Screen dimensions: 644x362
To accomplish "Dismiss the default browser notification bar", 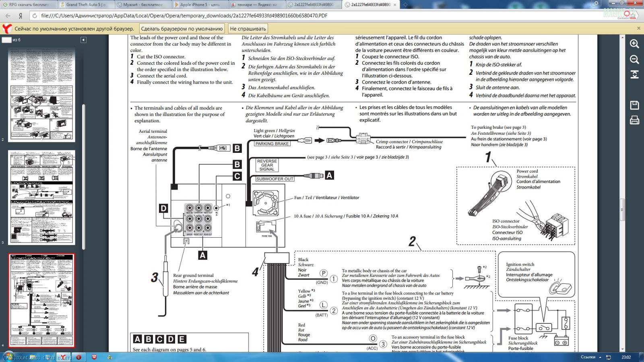I will (638, 29).
